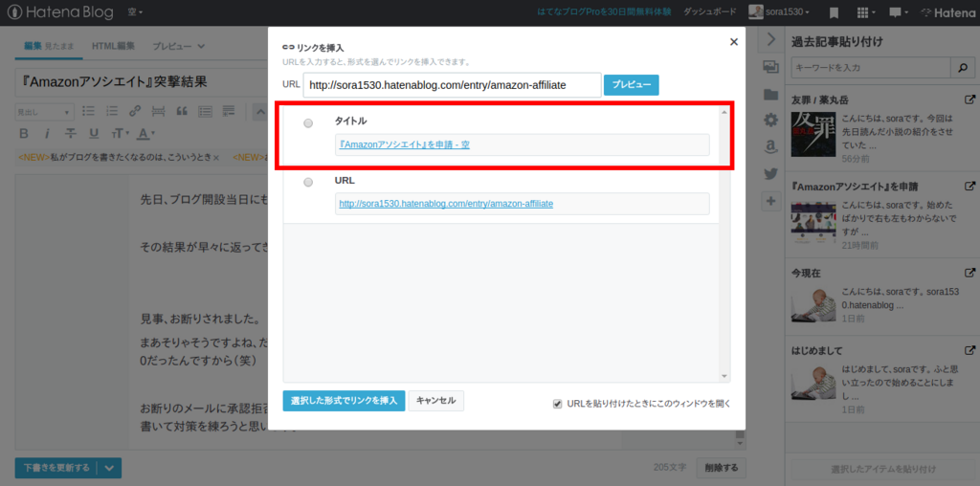Viewport: 980px width, 486px height.
Task: Switch to the 編集 見たまま tab
Action: point(49,46)
